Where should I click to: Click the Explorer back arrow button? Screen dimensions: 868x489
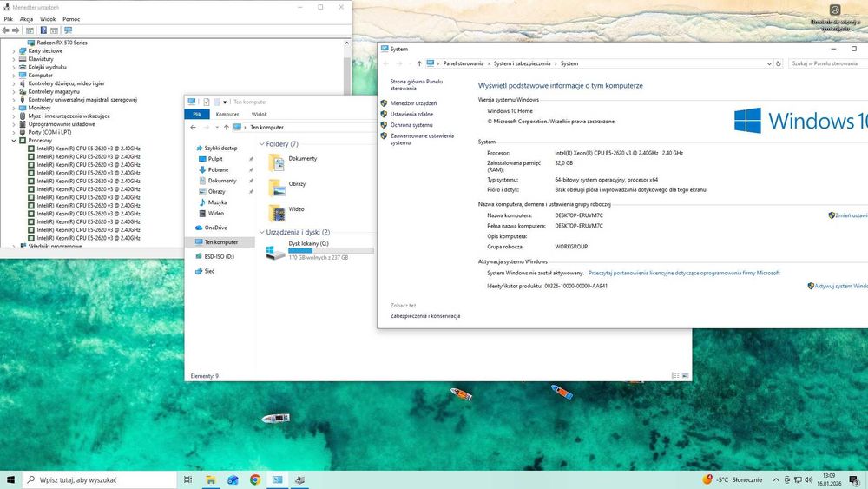point(193,128)
